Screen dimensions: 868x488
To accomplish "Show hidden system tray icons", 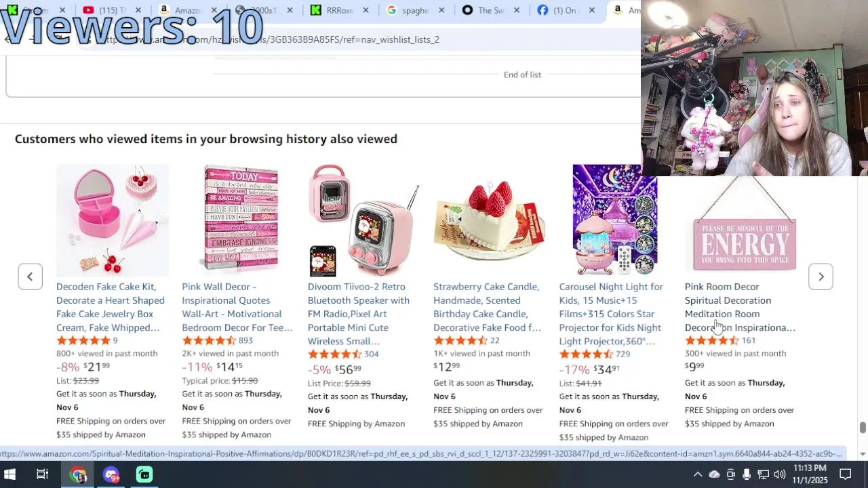I will click(697, 474).
